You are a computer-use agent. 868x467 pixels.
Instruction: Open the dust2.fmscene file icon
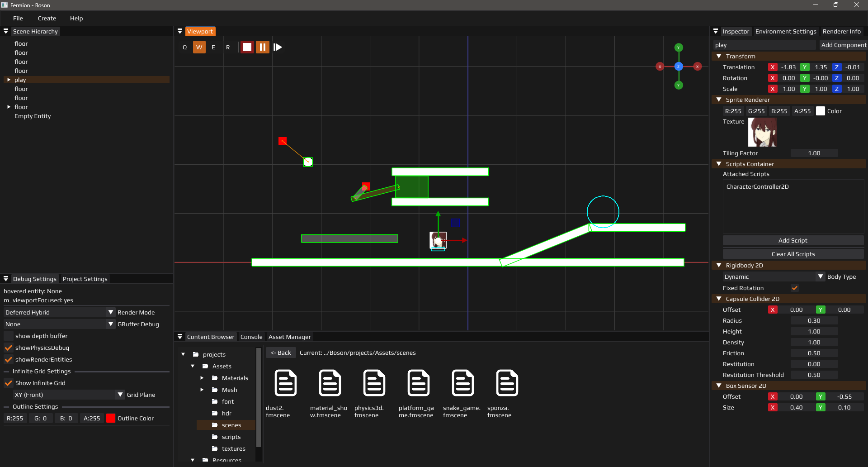click(286, 383)
